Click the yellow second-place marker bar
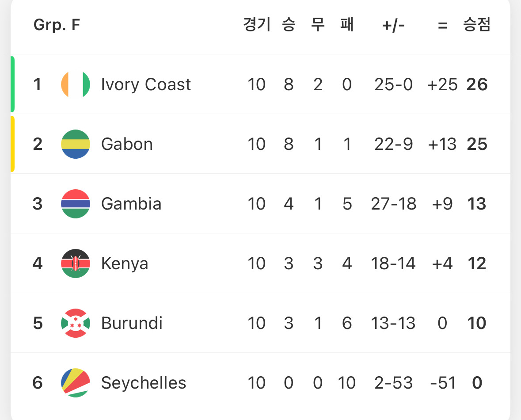This screenshot has width=521, height=420. (x=12, y=144)
